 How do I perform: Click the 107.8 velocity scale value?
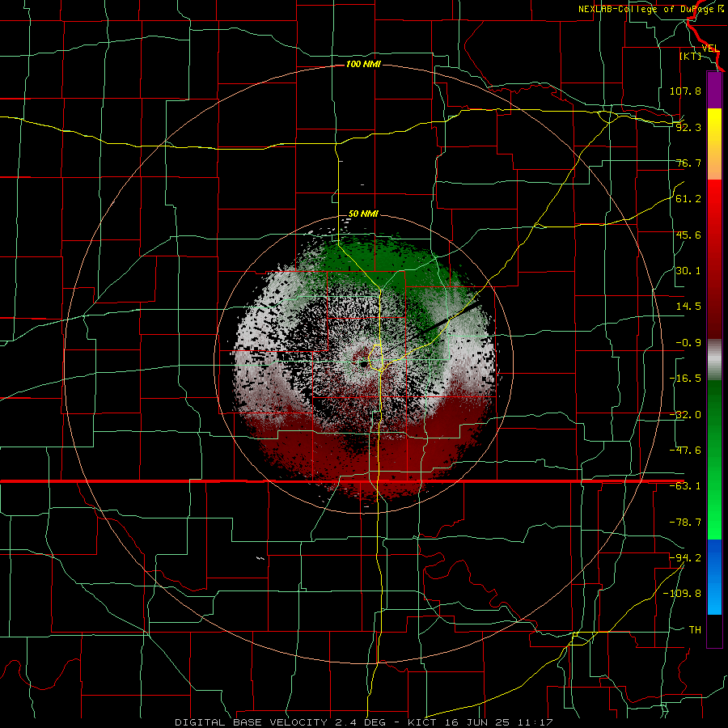[x=685, y=91]
